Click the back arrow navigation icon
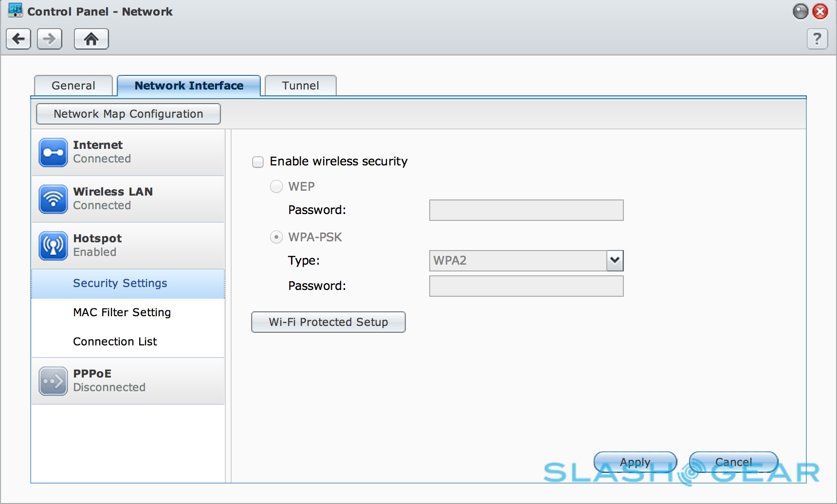This screenshot has height=504, width=837. [x=18, y=39]
